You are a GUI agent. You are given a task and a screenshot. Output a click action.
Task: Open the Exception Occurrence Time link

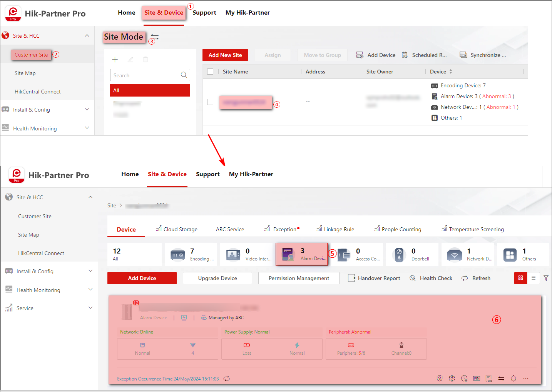[168, 379]
